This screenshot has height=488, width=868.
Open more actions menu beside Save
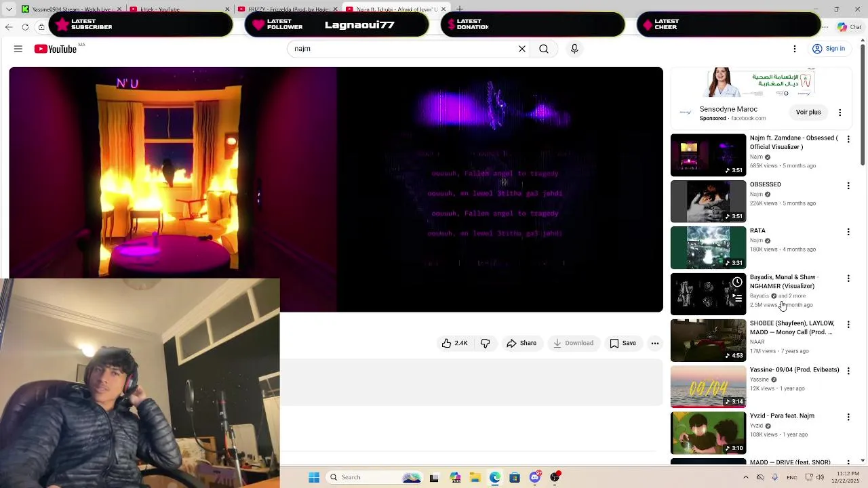[655, 343]
